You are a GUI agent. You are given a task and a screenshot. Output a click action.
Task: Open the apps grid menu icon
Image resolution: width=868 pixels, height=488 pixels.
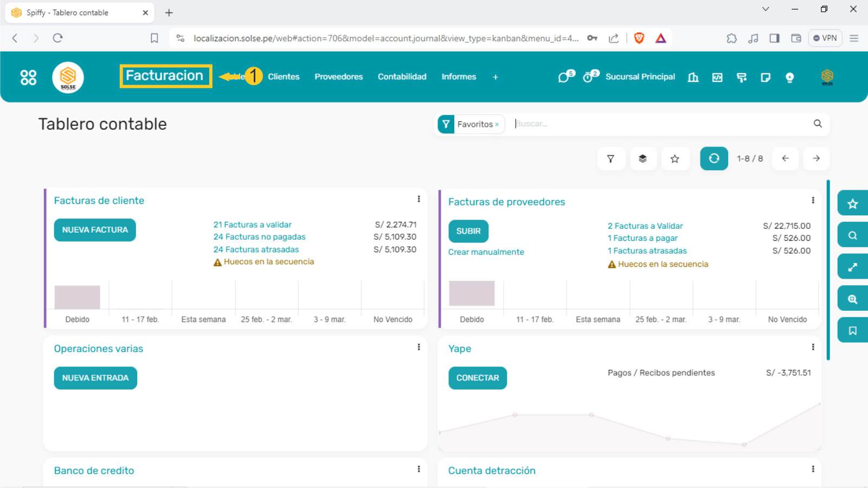tap(28, 78)
